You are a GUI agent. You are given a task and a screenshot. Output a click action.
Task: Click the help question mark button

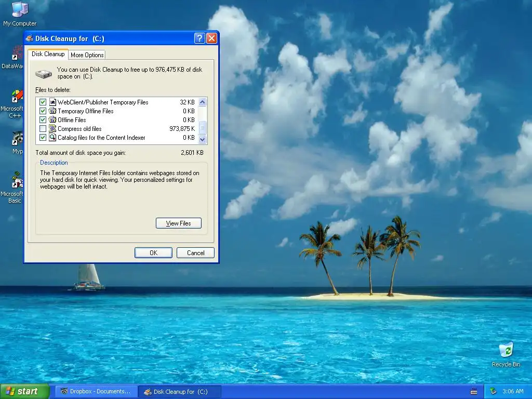199,38
